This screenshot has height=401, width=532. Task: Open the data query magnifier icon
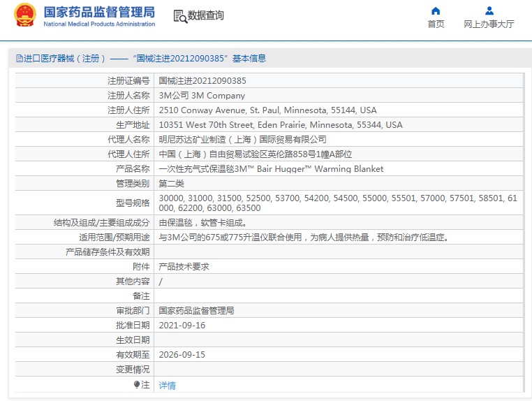pyautogui.click(x=180, y=16)
